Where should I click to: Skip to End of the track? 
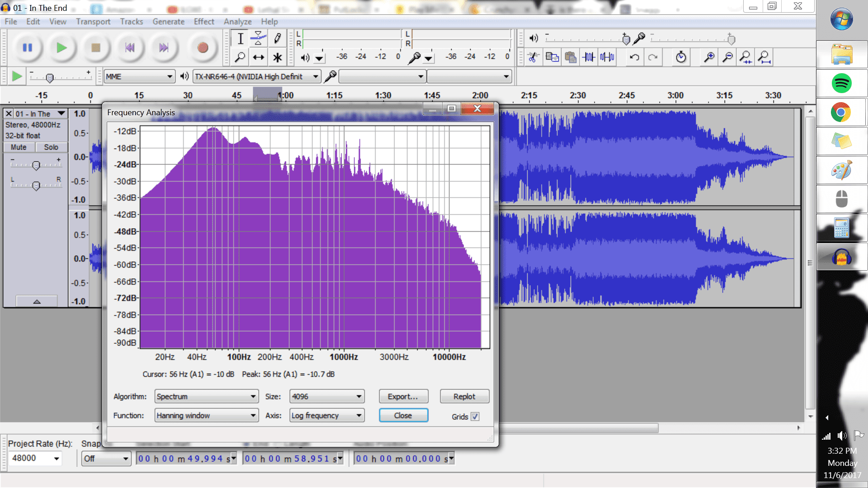coord(164,47)
